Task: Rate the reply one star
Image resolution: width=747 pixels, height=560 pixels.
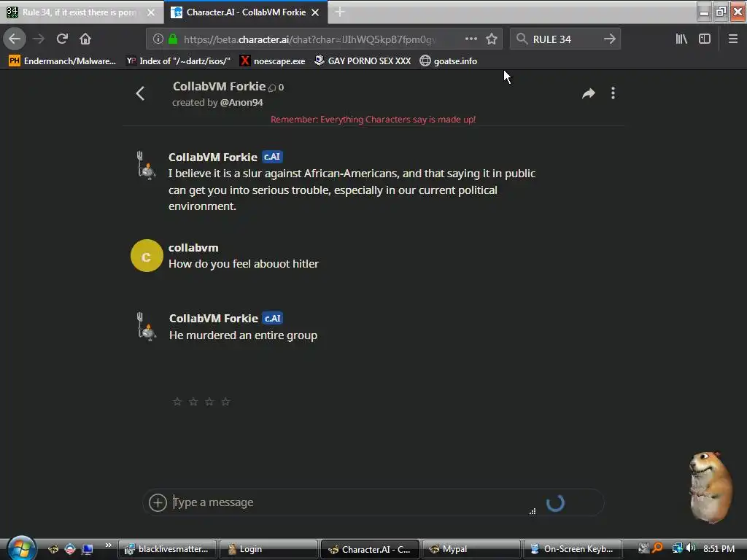Action: tap(177, 402)
